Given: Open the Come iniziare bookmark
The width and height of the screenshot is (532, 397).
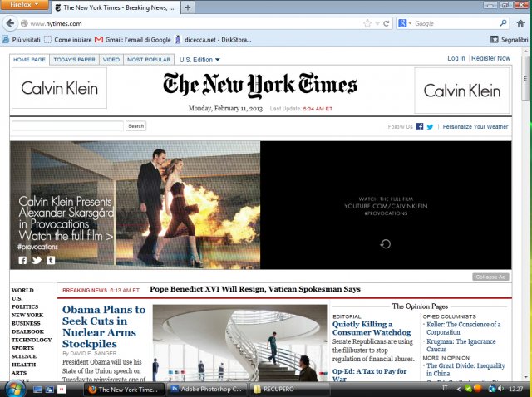Looking at the screenshot, I should (x=68, y=40).
